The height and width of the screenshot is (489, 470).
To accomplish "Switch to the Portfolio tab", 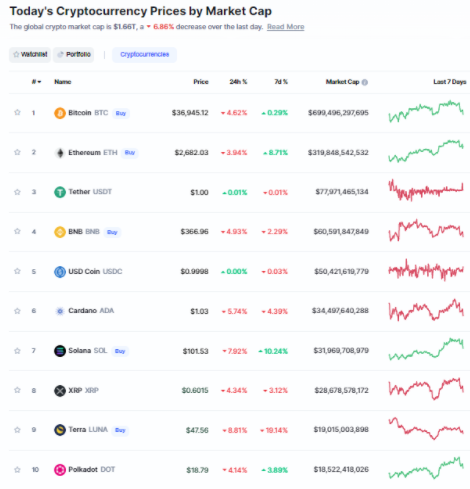I will [73, 55].
